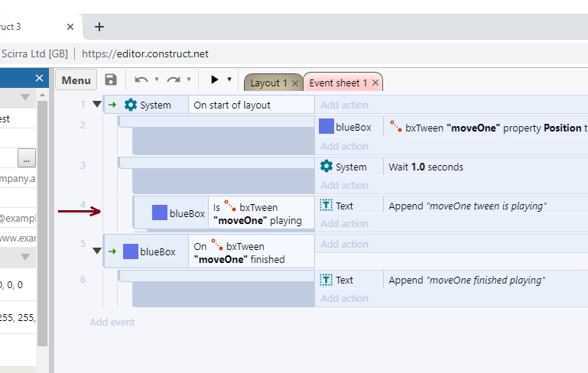
Task: Click the properties panel scroll-up arrow
Action: [42, 96]
